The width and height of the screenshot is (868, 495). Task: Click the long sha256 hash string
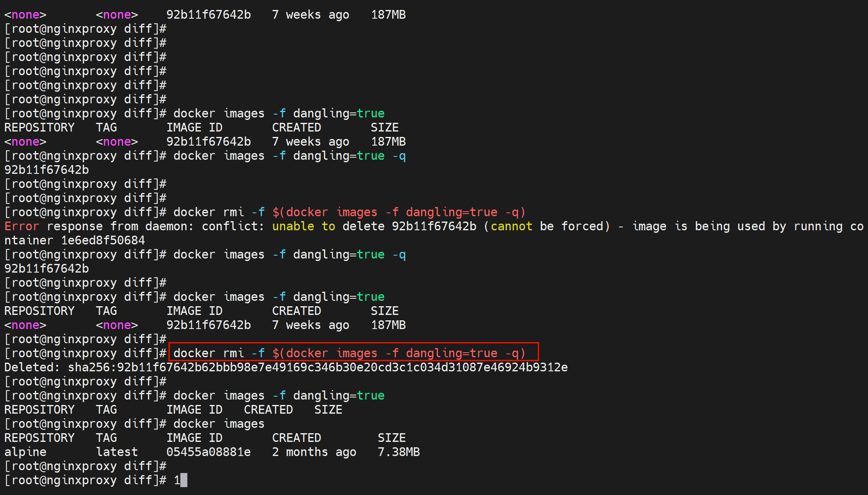(x=318, y=367)
